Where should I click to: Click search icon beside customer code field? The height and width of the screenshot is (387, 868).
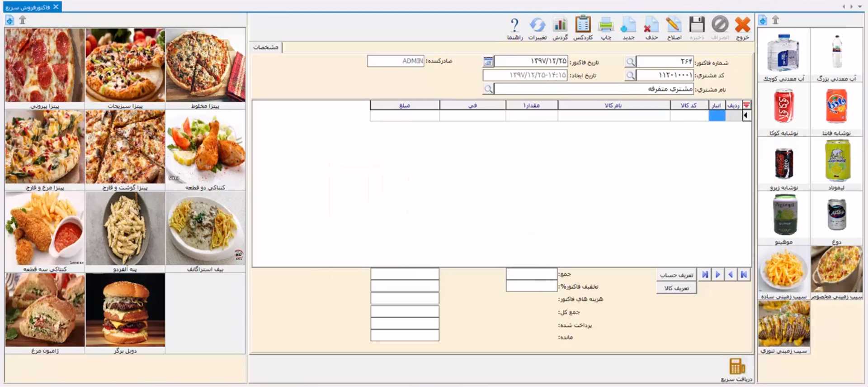[630, 76]
